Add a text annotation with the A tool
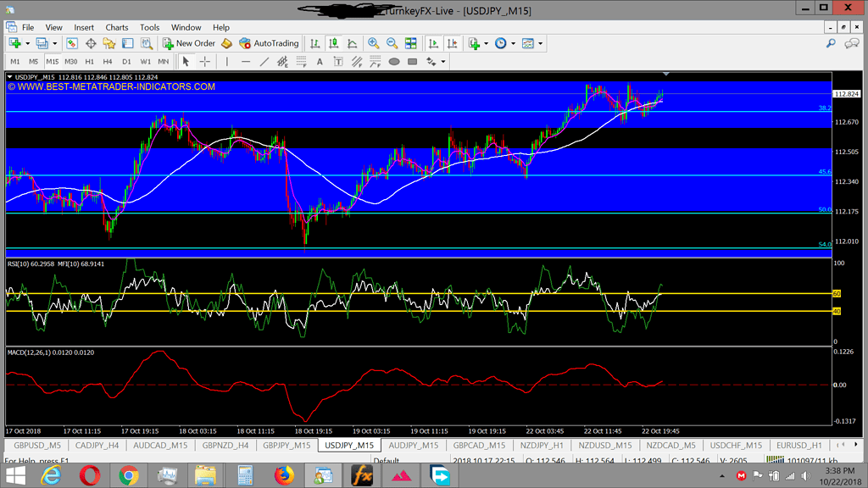 pyautogui.click(x=320, y=61)
